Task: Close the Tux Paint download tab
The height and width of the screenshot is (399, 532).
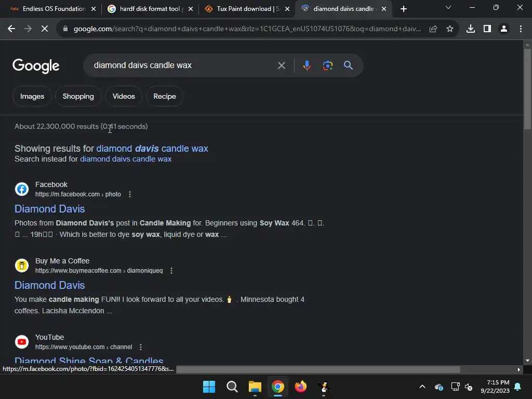Action: [x=287, y=9]
